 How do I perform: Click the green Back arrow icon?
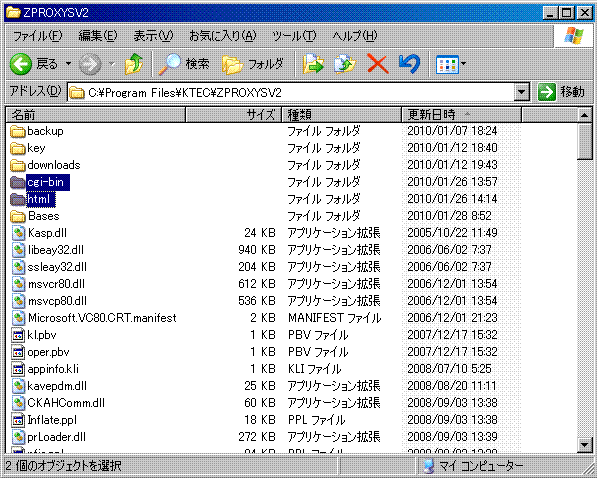click(x=21, y=64)
